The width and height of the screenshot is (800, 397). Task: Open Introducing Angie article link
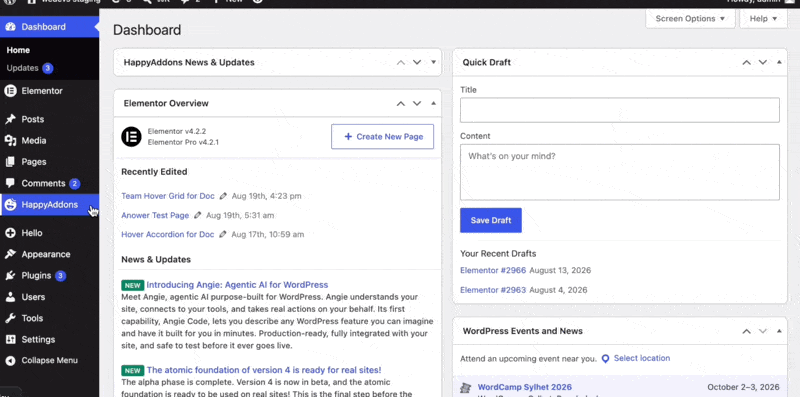[x=237, y=285]
